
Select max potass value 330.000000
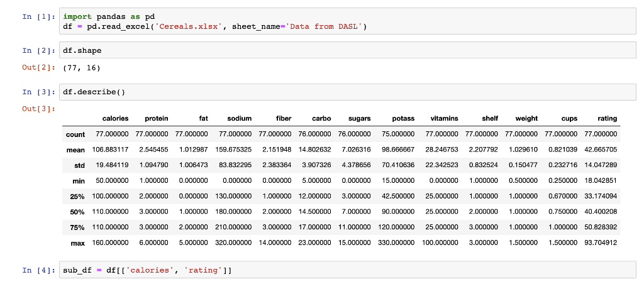coord(396,243)
